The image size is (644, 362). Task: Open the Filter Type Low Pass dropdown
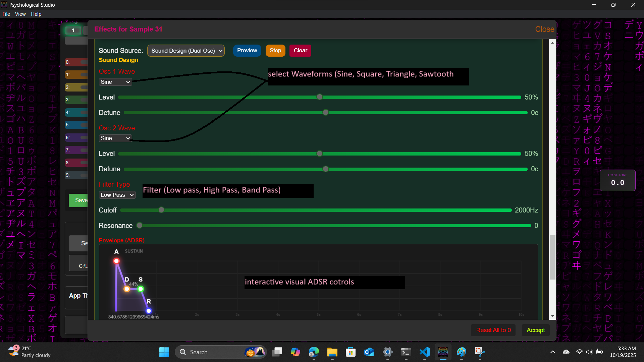(x=117, y=195)
